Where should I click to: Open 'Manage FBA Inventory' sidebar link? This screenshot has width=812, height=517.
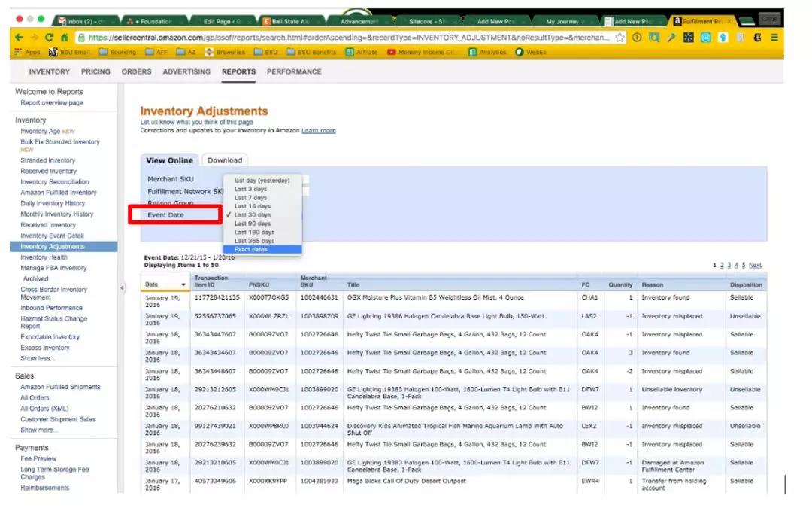(53, 268)
